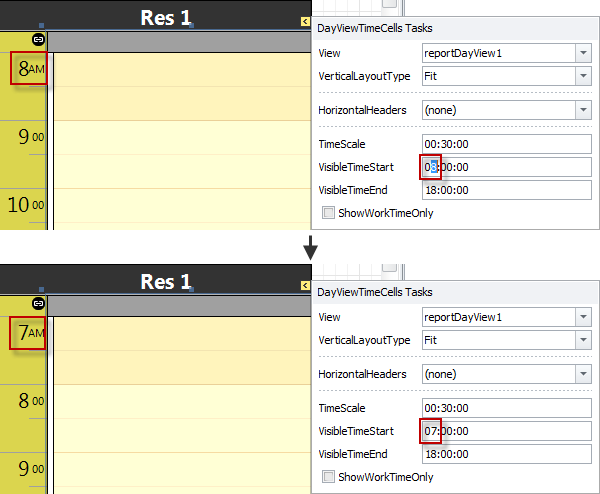Open HorizontalHeaders dropdown in the 07:00:00 start panel
Viewport: 600px width, 494px height.
(583, 373)
